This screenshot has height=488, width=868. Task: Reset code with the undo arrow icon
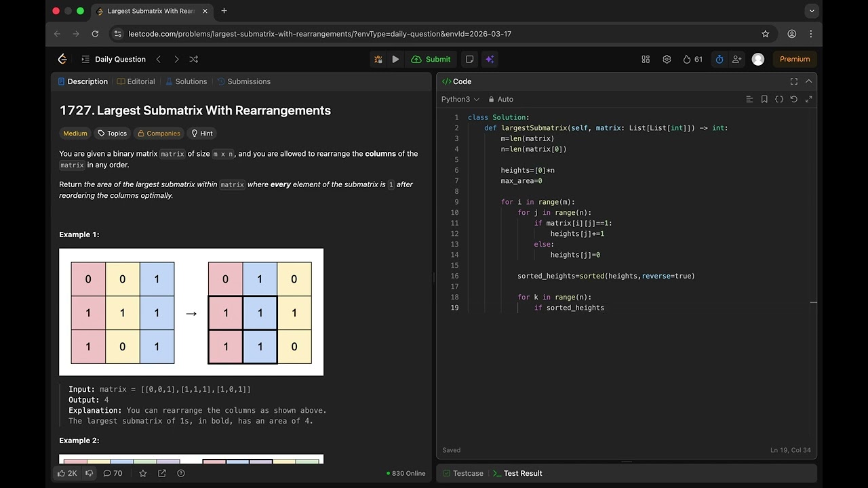point(794,99)
